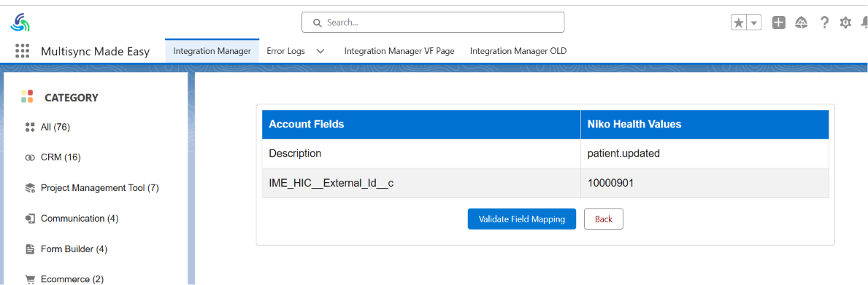Click the Communication category icon
868x285 pixels.
[x=30, y=219]
